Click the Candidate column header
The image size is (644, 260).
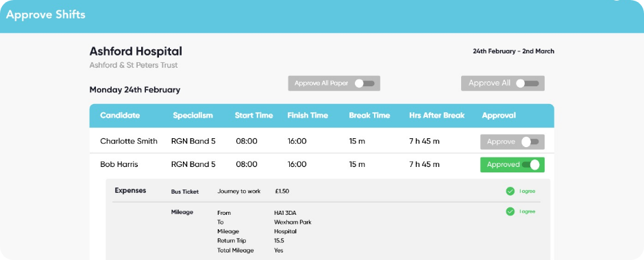[x=120, y=115]
